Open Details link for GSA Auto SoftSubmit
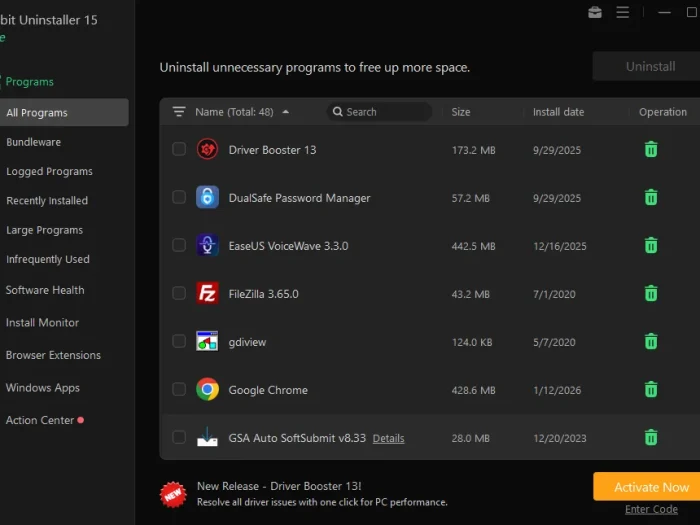 [388, 438]
